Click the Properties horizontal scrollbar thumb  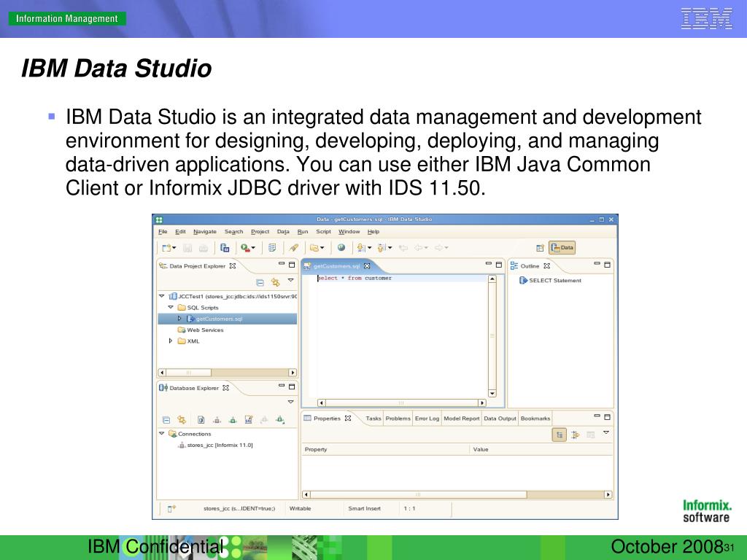418,495
